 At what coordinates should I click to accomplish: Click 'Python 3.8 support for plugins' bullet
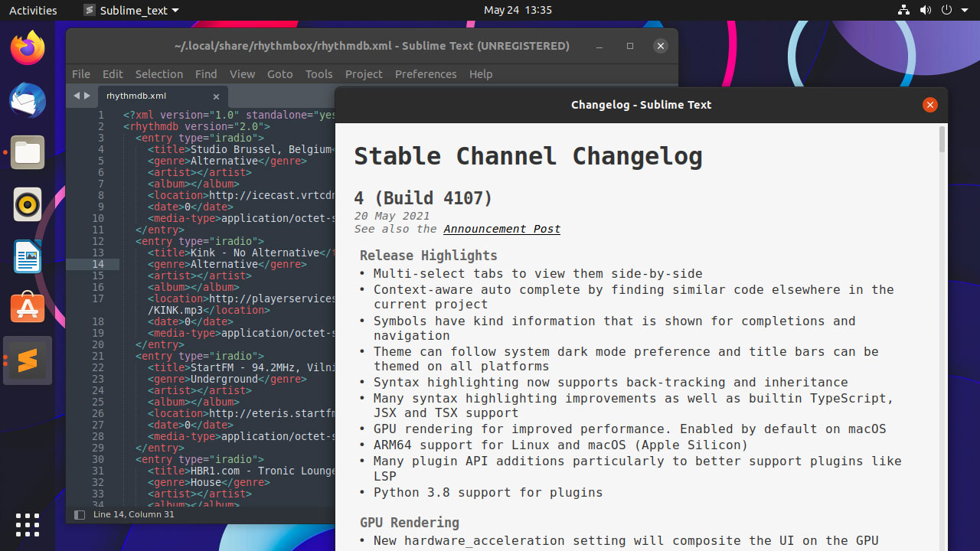488,493
